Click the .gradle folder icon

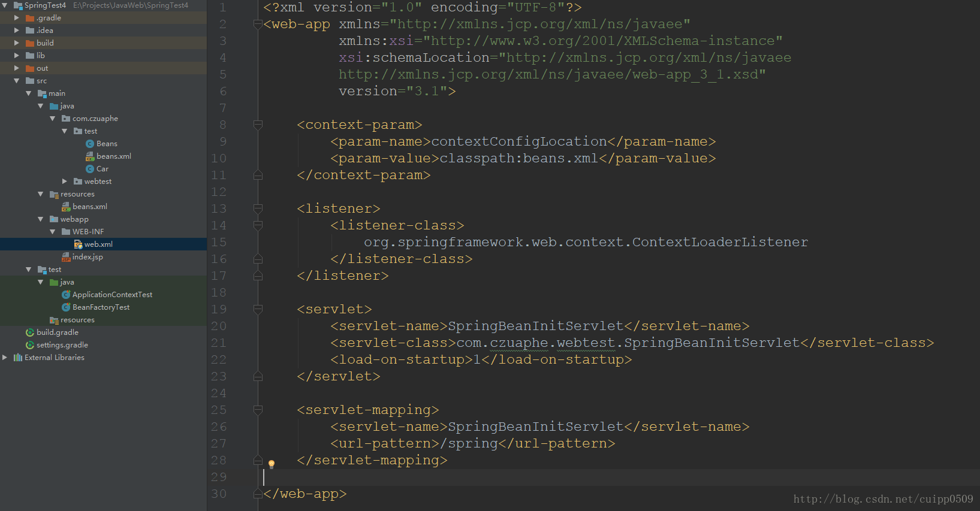[x=30, y=18]
